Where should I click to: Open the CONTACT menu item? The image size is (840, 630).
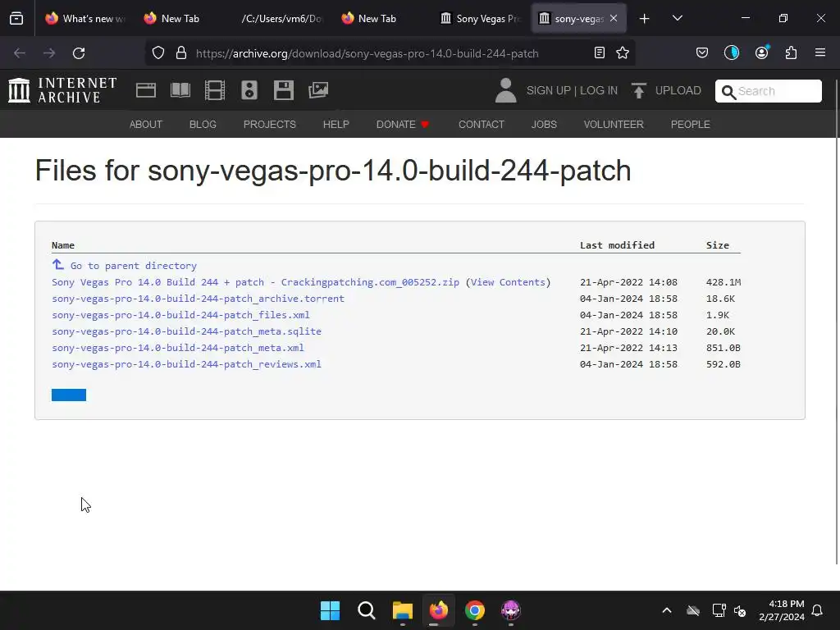[x=481, y=125]
